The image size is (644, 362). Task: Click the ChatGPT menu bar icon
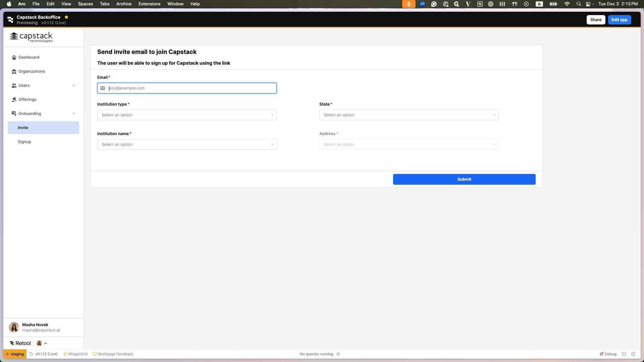click(491, 4)
